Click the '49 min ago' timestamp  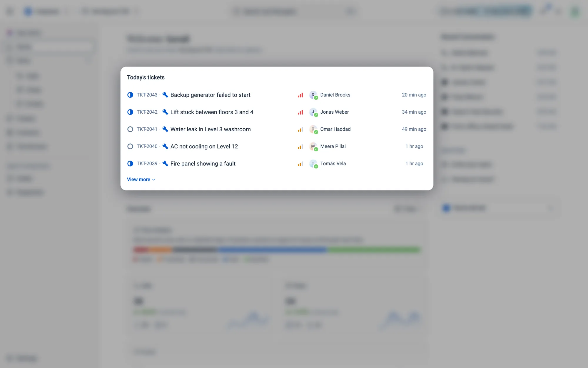coord(414,129)
